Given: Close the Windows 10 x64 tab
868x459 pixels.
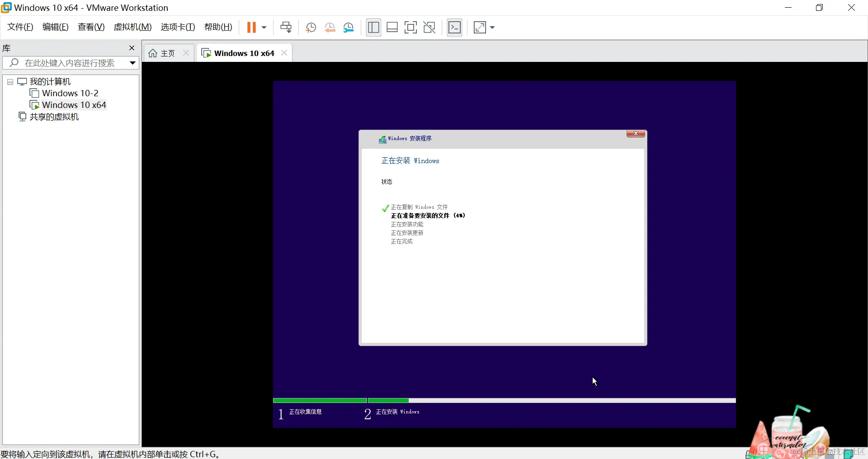Looking at the screenshot, I should [x=284, y=53].
